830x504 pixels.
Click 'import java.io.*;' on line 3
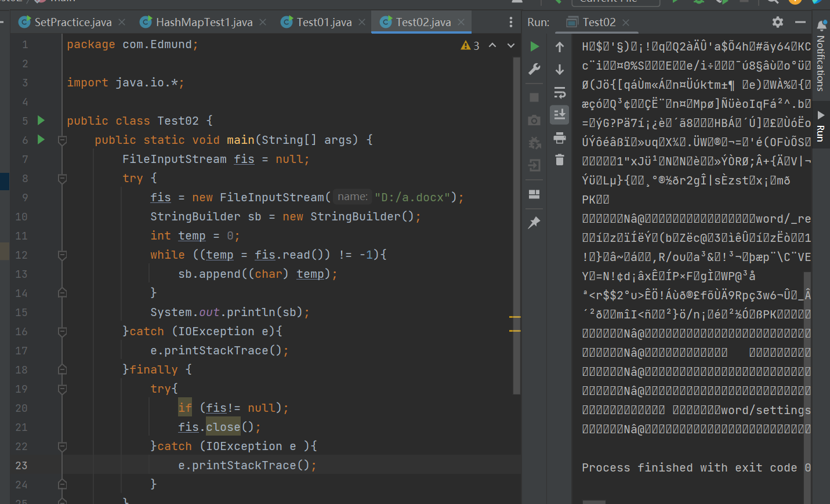point(125,82)
